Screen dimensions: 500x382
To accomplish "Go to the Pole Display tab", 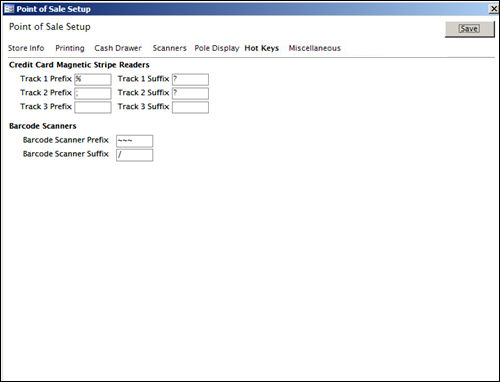I will tap(217, 48).
